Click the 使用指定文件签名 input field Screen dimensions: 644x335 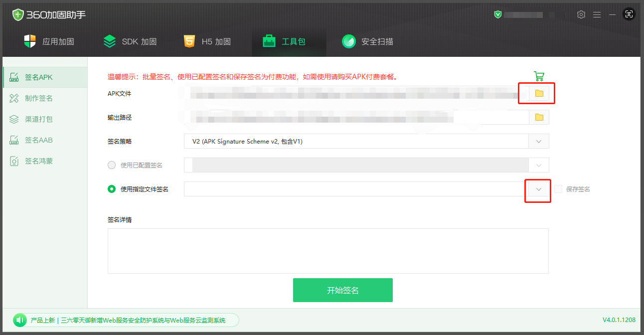[356, 189]
